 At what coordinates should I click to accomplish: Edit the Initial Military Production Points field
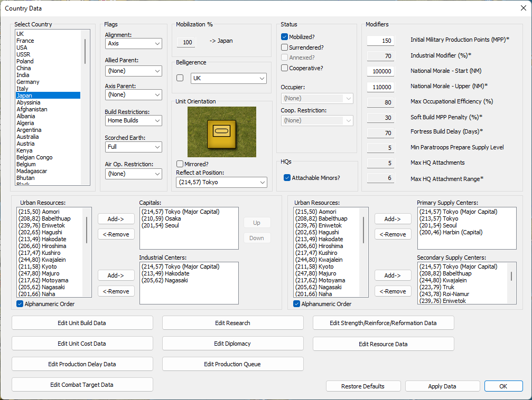[x=381, y=41]
